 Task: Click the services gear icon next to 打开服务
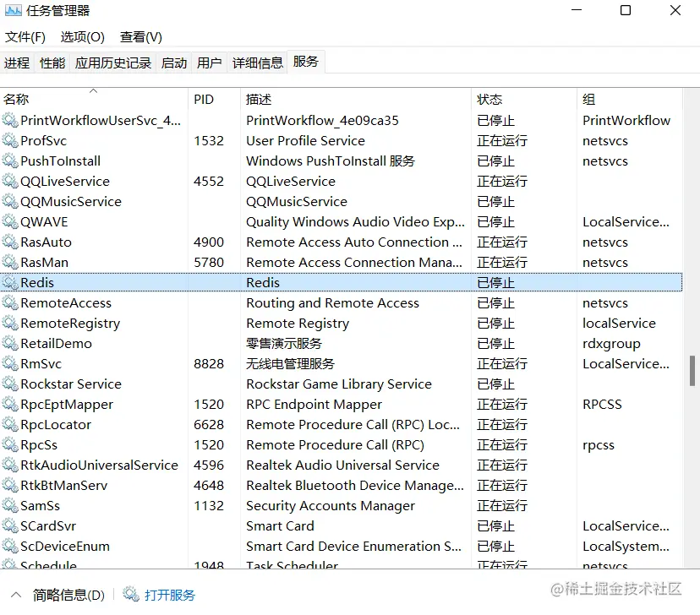[x=131, y=595]
